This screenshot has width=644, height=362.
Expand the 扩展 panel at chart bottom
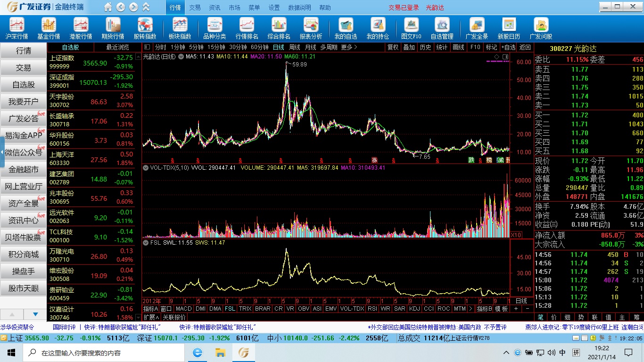151,317
